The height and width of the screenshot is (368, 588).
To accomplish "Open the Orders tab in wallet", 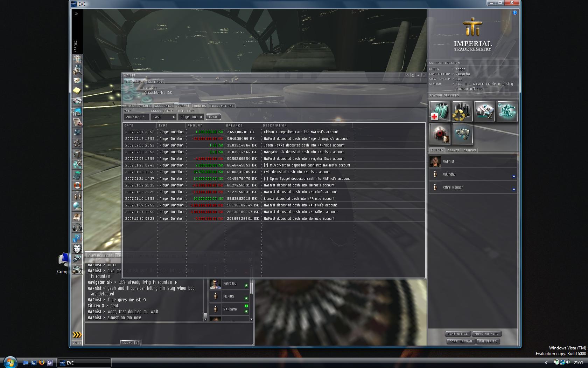I will click(200, 106).
